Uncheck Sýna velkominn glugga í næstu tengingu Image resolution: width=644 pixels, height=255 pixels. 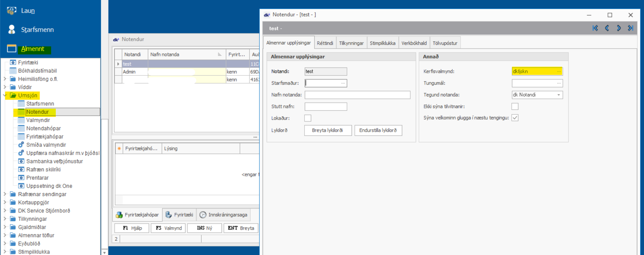click(x=515, y=118)
